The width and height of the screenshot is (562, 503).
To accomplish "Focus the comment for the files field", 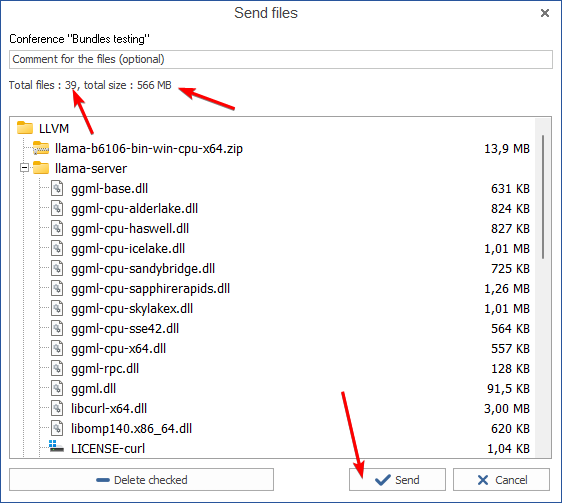I will [x=281, y=59].
